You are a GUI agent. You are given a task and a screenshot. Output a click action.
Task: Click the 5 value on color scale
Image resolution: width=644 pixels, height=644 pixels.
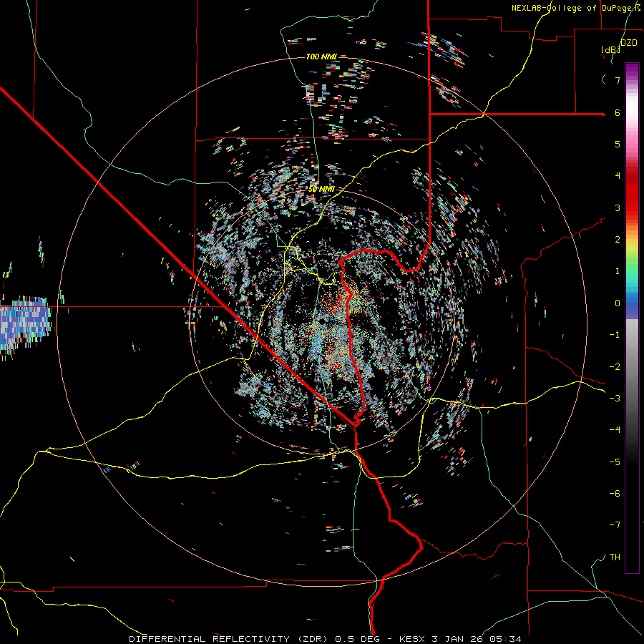617,144
